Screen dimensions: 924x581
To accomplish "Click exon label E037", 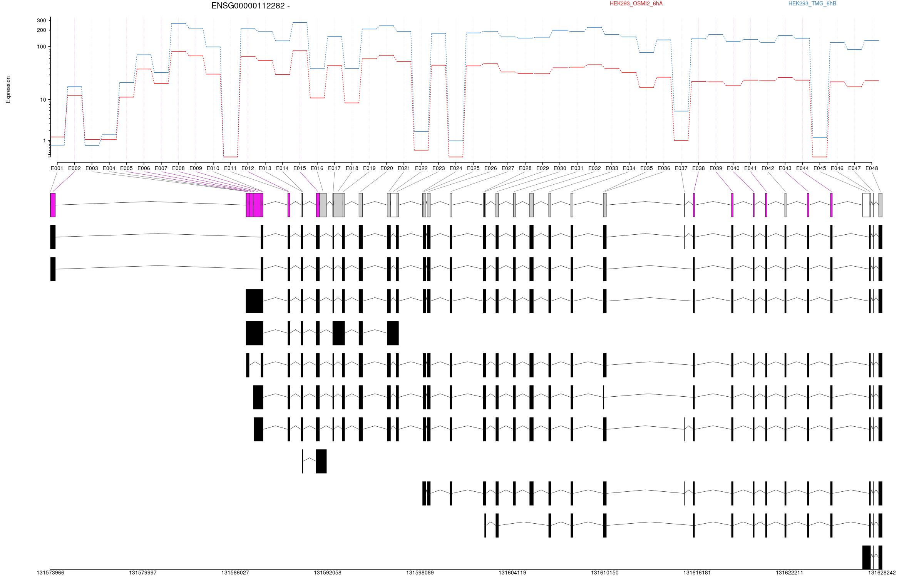I will (681, 168).
